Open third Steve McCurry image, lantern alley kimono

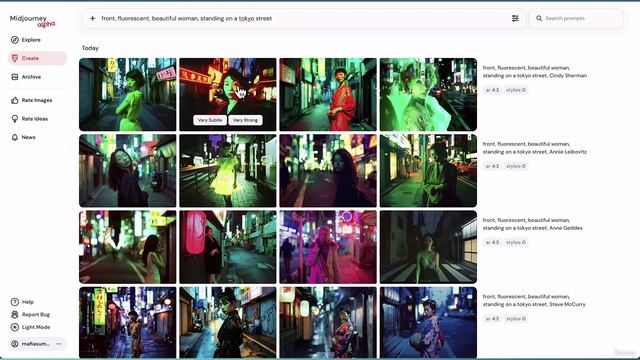[328, 322]
